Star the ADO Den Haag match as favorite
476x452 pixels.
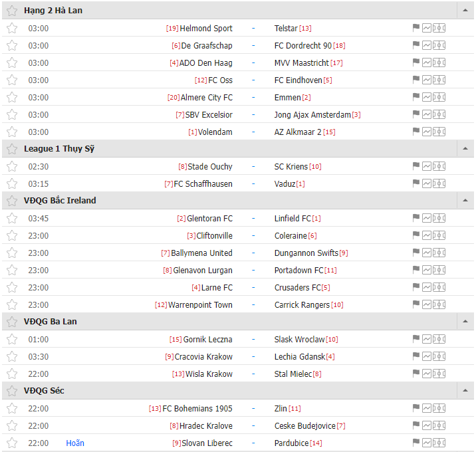click(12, 62)
